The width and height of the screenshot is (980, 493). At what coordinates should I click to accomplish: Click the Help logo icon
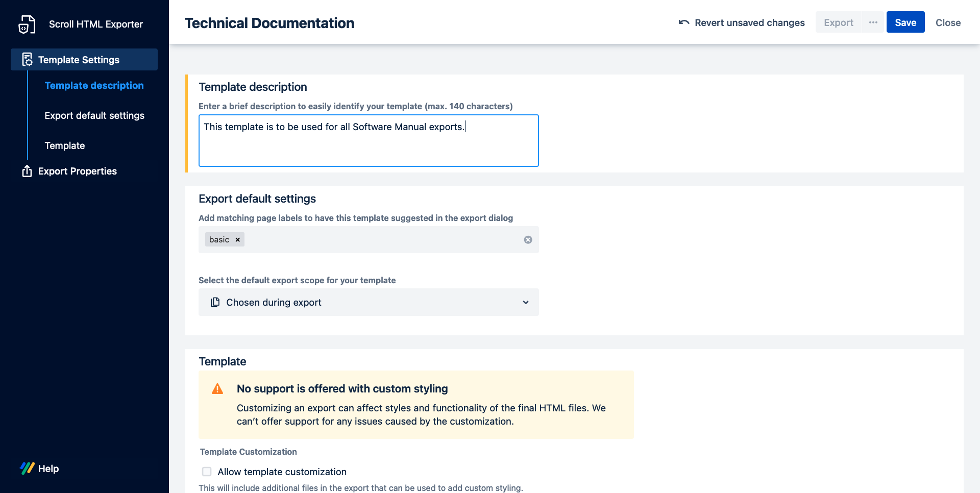coord(27,468)
